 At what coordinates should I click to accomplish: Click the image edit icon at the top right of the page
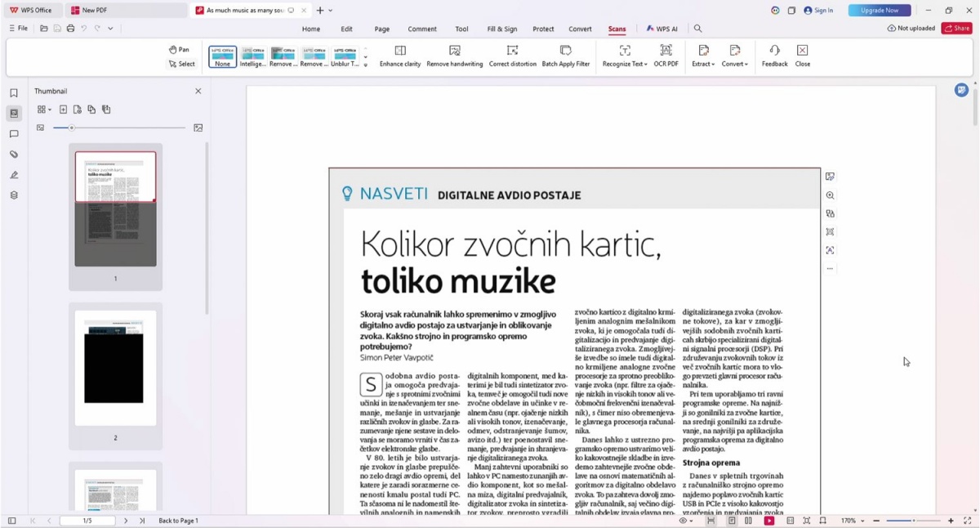pyautogui.click(x=830, y=177)
